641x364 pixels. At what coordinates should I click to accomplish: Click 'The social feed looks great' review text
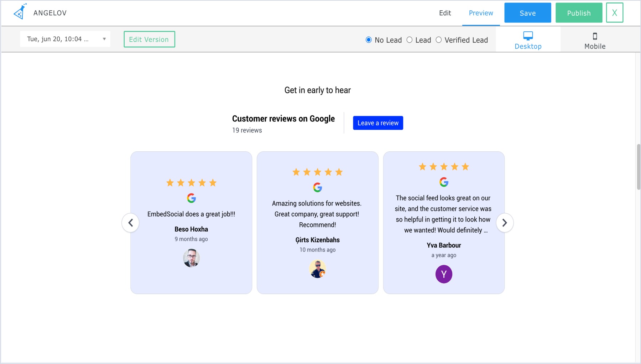(443, 214)
